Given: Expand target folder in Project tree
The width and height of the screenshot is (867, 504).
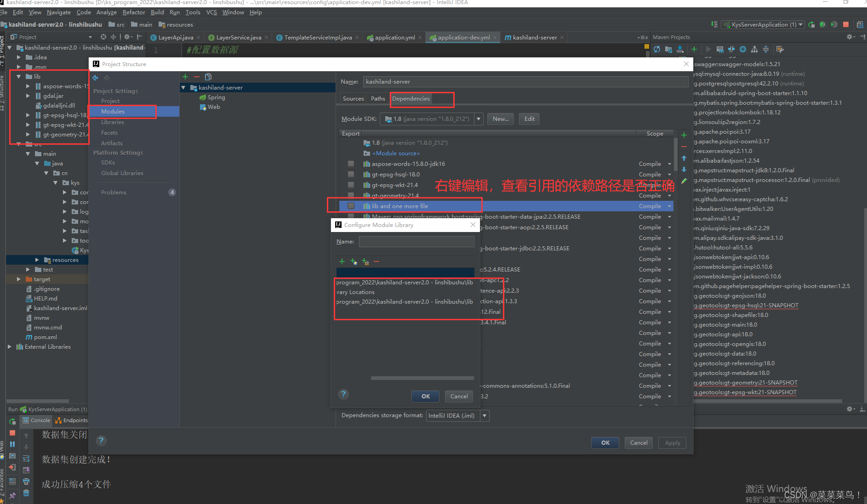Looking at the screenshot, I should [19, 279].
